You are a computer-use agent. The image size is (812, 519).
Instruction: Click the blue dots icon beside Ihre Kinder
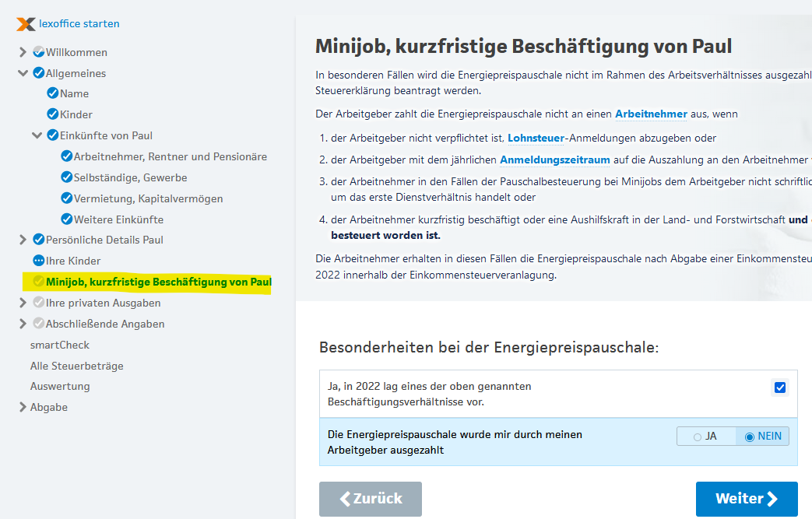click(x=38, y=261)
